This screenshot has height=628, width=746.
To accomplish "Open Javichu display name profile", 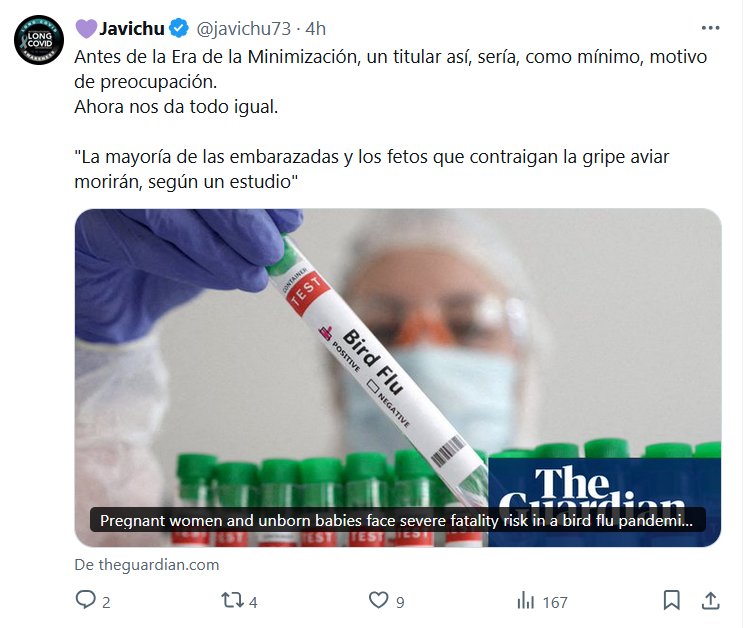I will (x=132, y=29).
